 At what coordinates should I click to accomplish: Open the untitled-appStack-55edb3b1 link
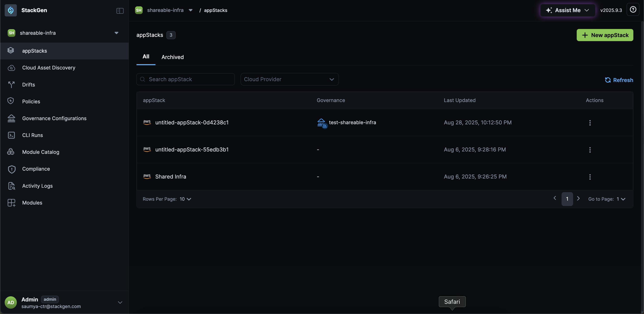coord(192,150)
